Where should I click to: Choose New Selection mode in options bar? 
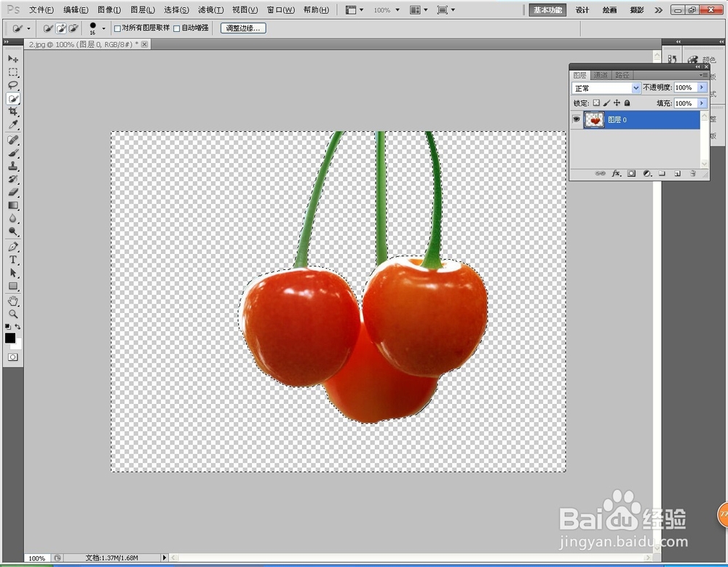[x=48, y=28]
